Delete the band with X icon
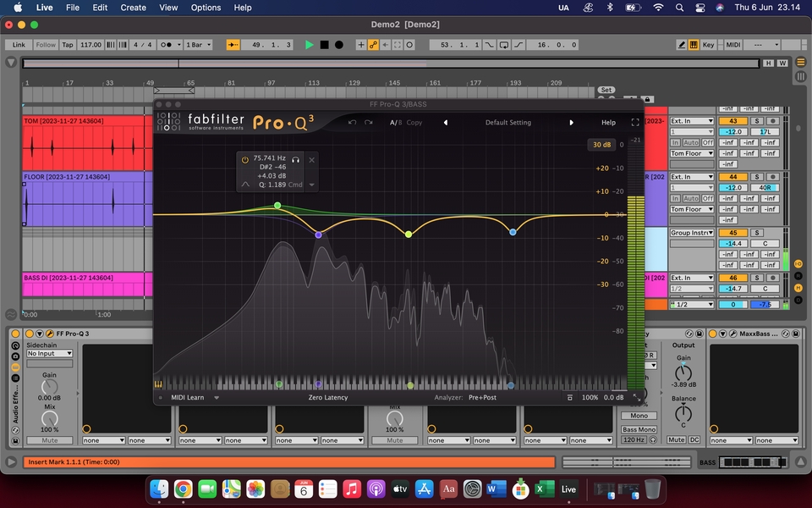 point(312,160)
